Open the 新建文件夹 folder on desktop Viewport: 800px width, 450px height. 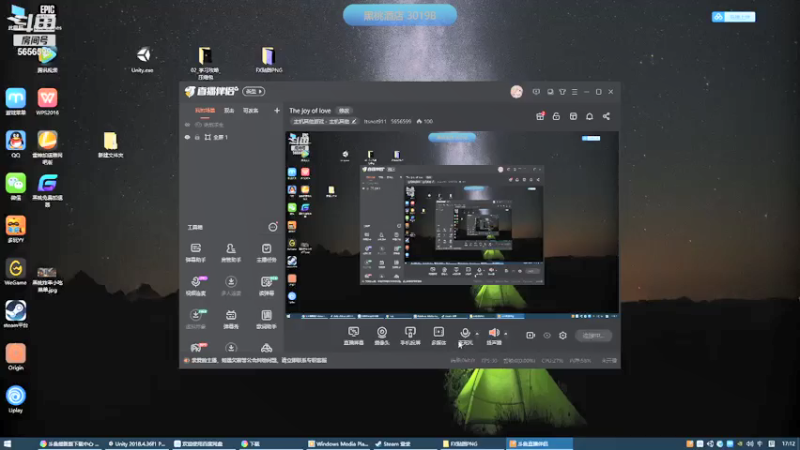tap(110, 144)
